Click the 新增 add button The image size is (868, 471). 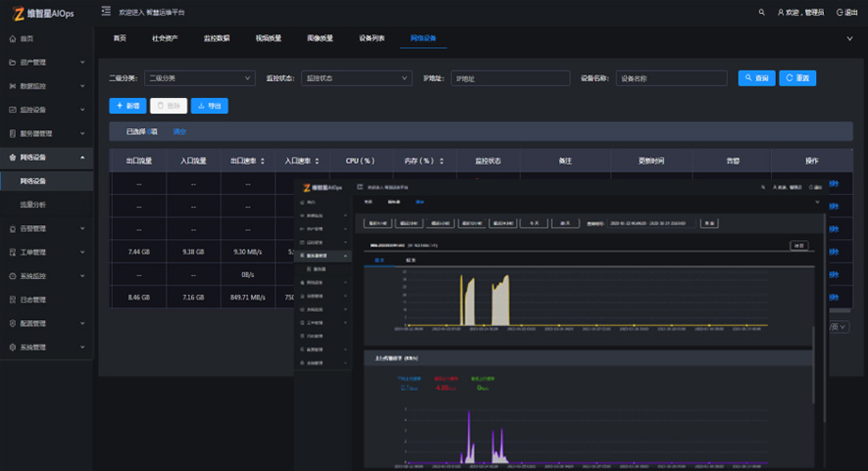click(127, 106)
